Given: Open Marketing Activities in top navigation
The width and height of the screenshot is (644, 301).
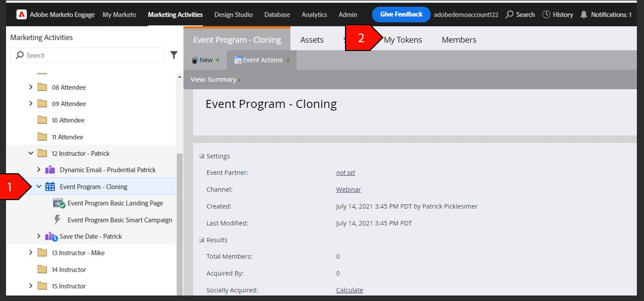Looking at the screenshot, I should coord(175,14).
